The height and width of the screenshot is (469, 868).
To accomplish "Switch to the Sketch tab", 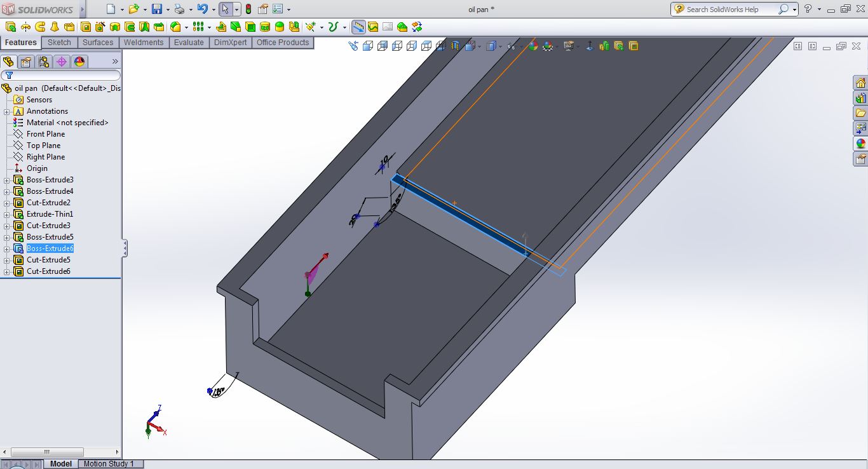I will pos(60,43).
